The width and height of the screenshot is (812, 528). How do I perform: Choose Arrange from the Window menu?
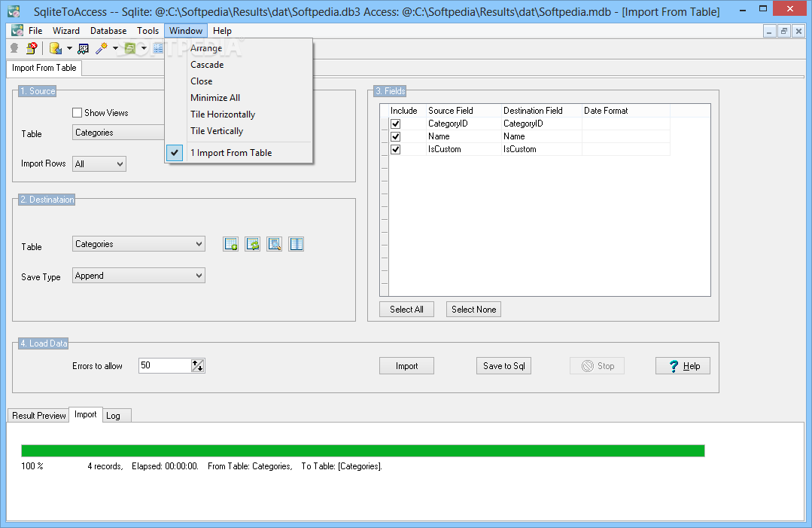tap(239, 48)
